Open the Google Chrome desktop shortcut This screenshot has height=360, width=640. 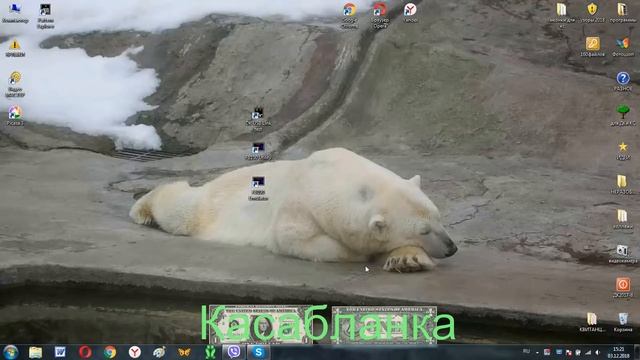[350, 16]
